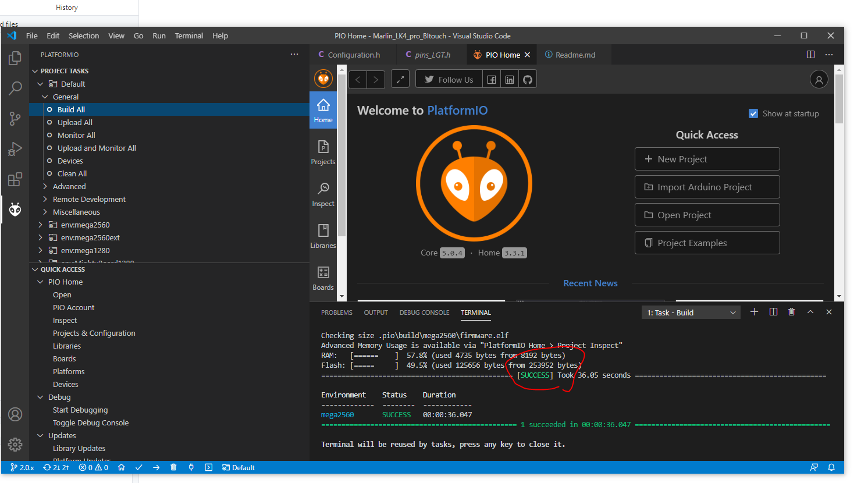Open Inspect in PIO Home left navigation
Screen dimensions: 868x483
[x=323, y=194]
